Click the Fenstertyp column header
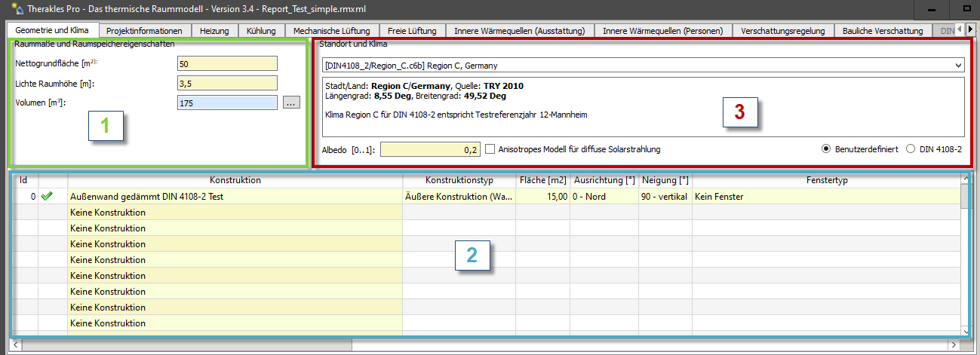Viewport: 980px width, 355px height. click(826, 180)
